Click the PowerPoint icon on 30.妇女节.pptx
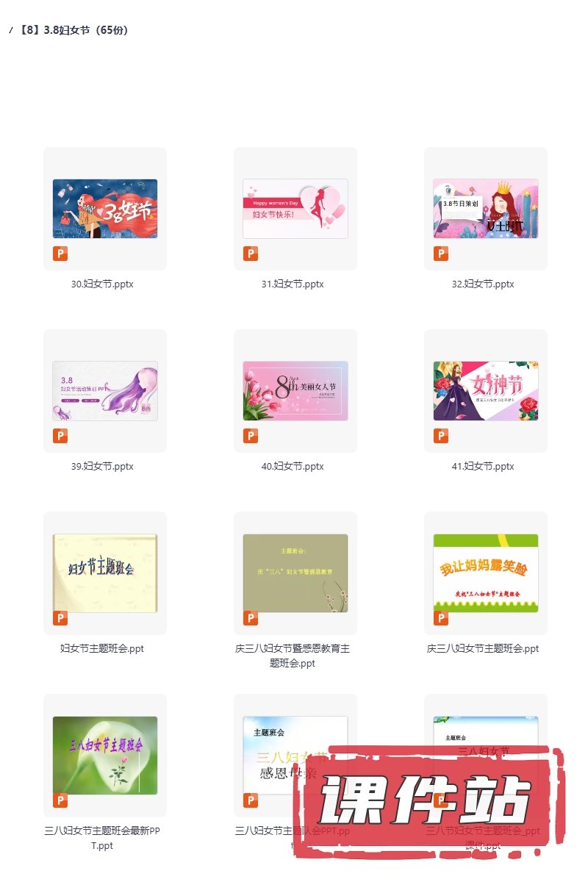This screenshot has height=882, width=588. pyautogui.click(x=60, y=254)
